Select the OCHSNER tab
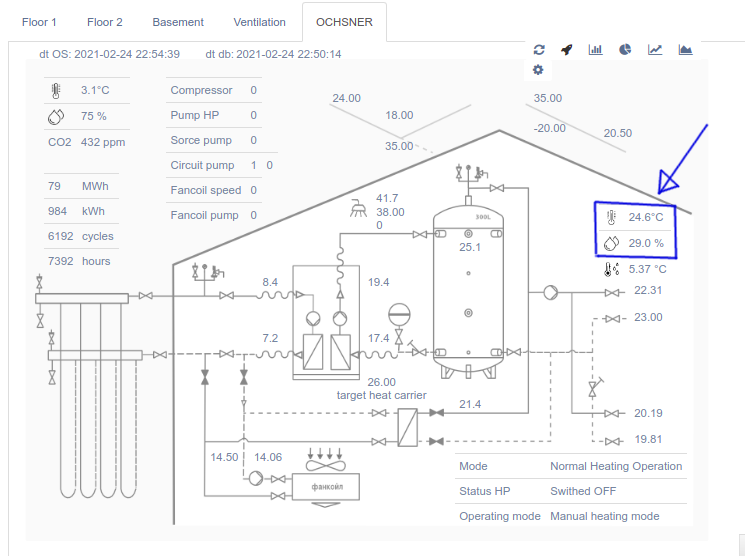This screenshot has height=556, width=745. 344,22
